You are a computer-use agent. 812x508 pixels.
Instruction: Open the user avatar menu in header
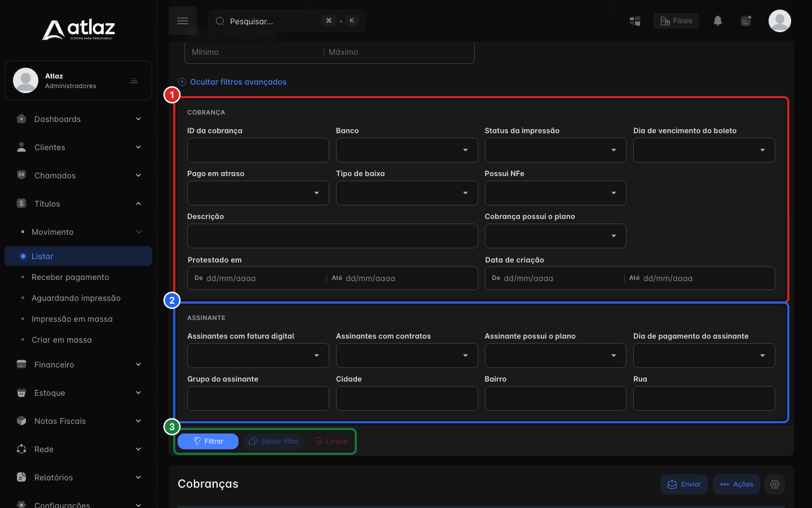[780, 21]
